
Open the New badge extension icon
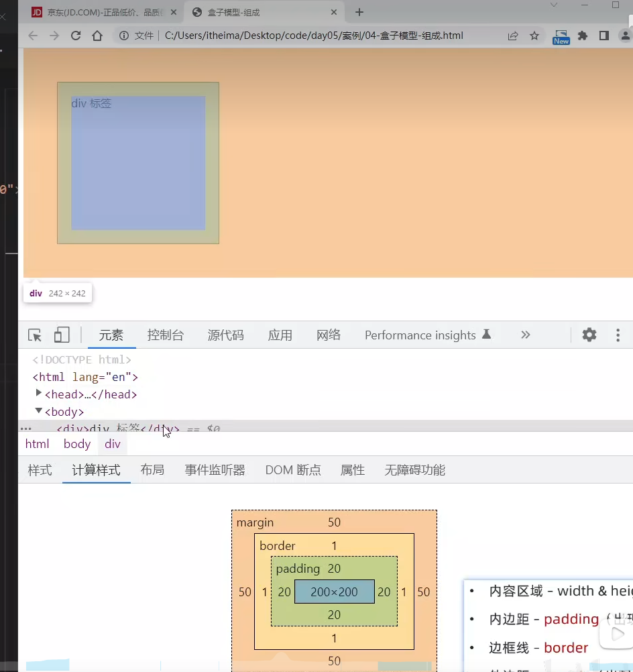click(x=561, y=38)
